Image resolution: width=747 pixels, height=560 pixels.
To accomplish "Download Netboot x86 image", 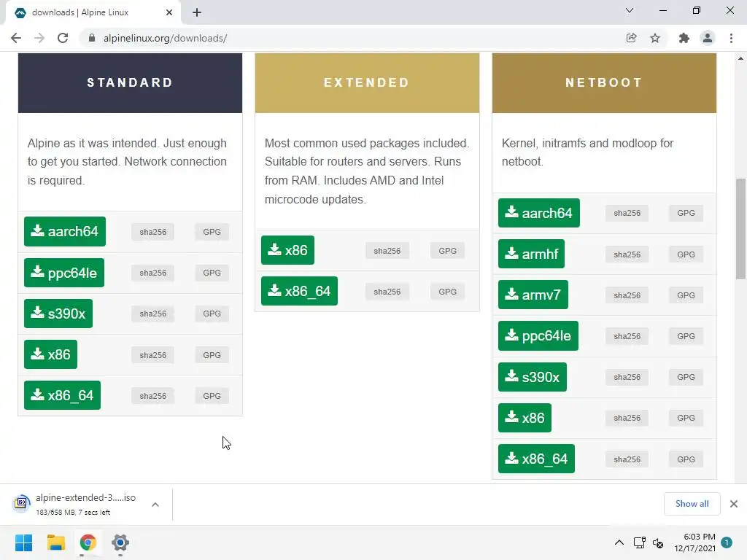I will pyautogui.click(x=525, y=418).
